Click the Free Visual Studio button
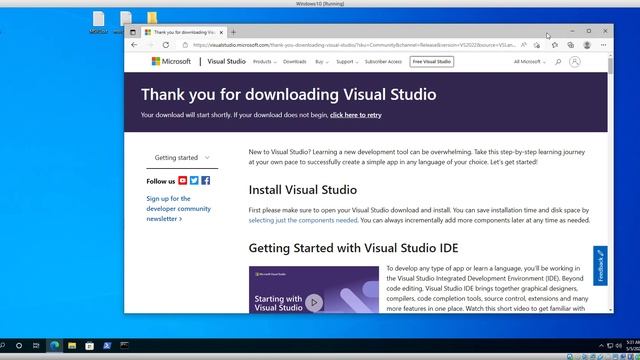Image resolution: width=640 pixels, height=360 pixels. [432, 62]
